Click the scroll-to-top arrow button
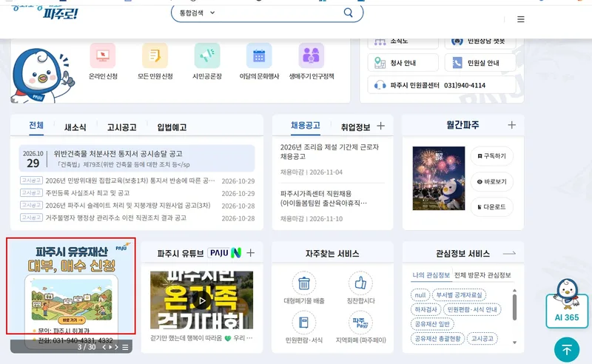This screenshot has height=364, width=592. point(567,350)
